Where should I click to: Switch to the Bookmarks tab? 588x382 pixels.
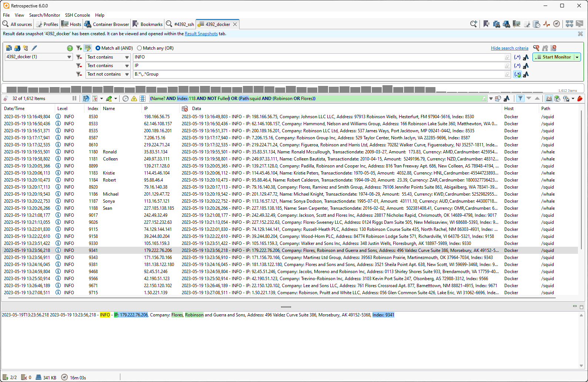[x=147, y=24]
